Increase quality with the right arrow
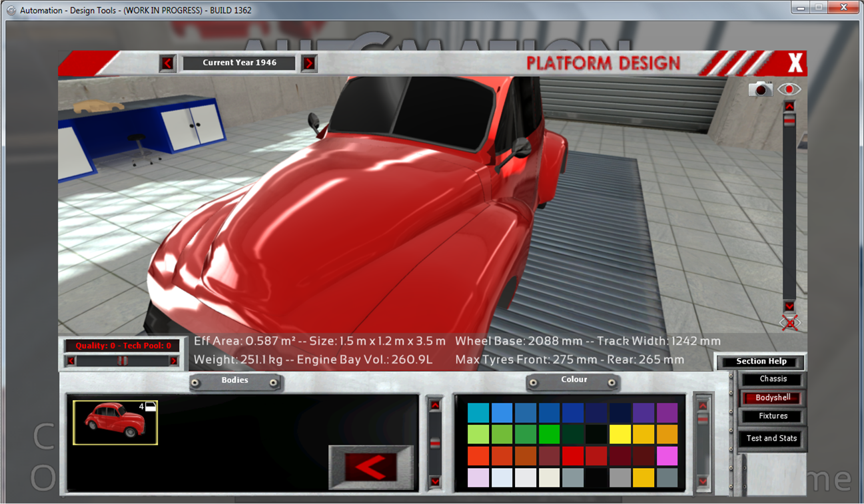The height and width of the screenshot is (504, 864). coord(173,361)
